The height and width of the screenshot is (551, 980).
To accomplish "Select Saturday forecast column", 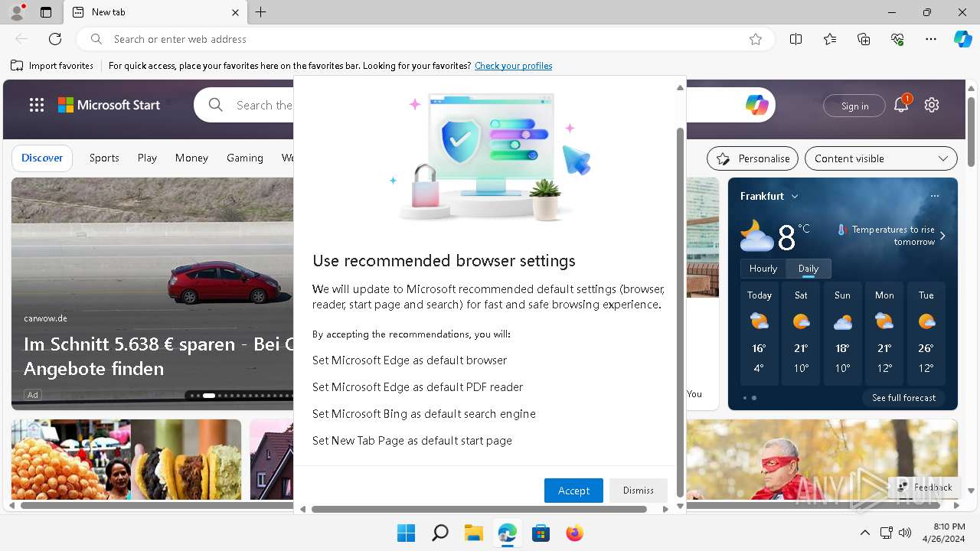I will (801, 334).
